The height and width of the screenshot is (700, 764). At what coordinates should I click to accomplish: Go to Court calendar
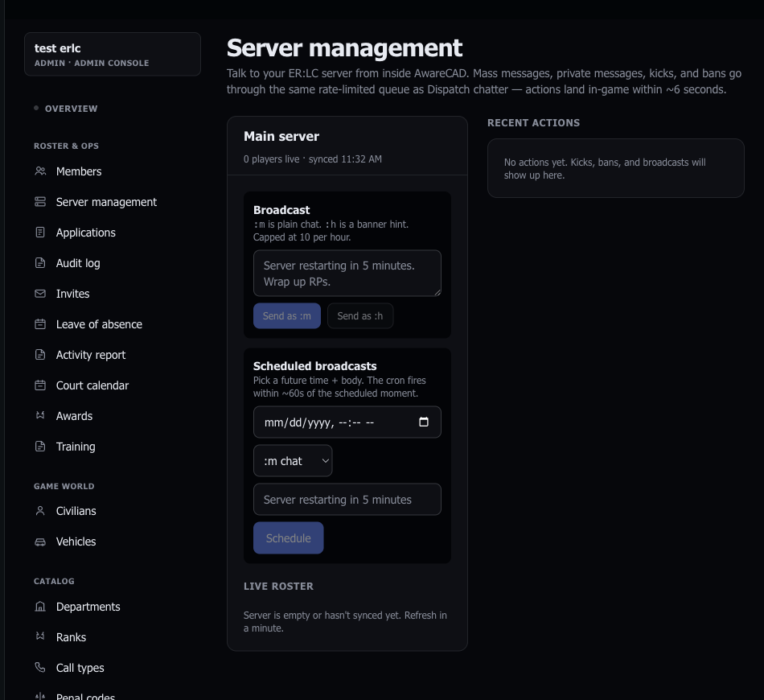coord(92,385)
